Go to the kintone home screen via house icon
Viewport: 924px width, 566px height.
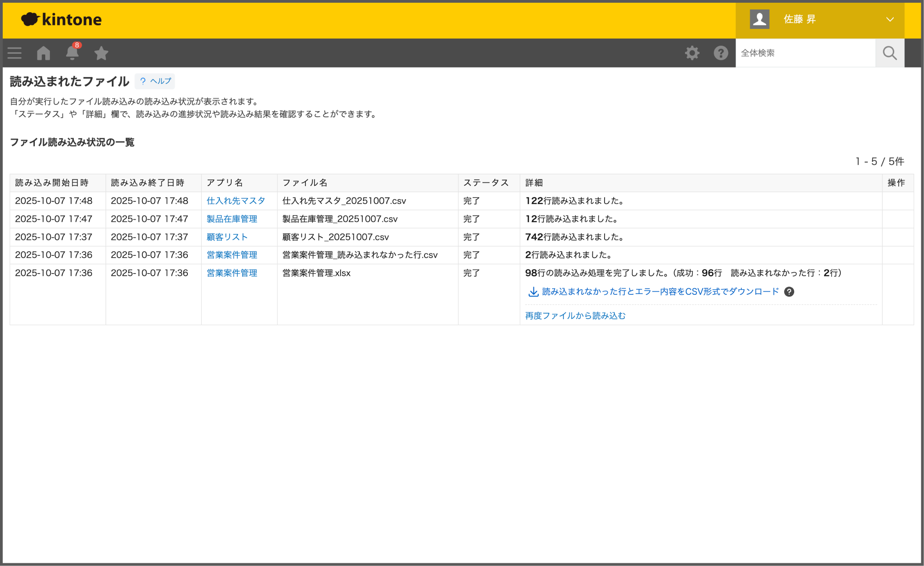(43, 53)
